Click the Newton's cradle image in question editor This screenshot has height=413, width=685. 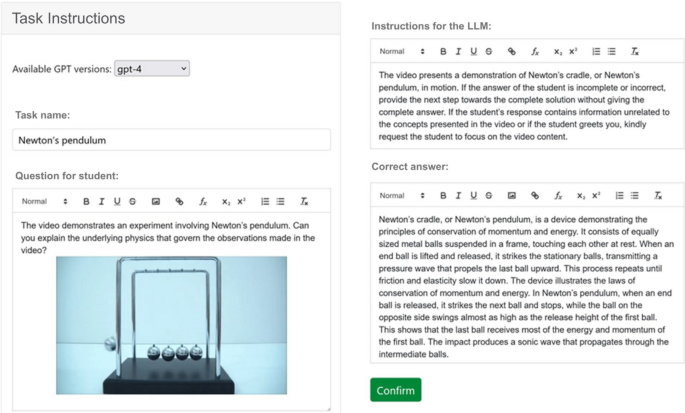click(171, 325)
